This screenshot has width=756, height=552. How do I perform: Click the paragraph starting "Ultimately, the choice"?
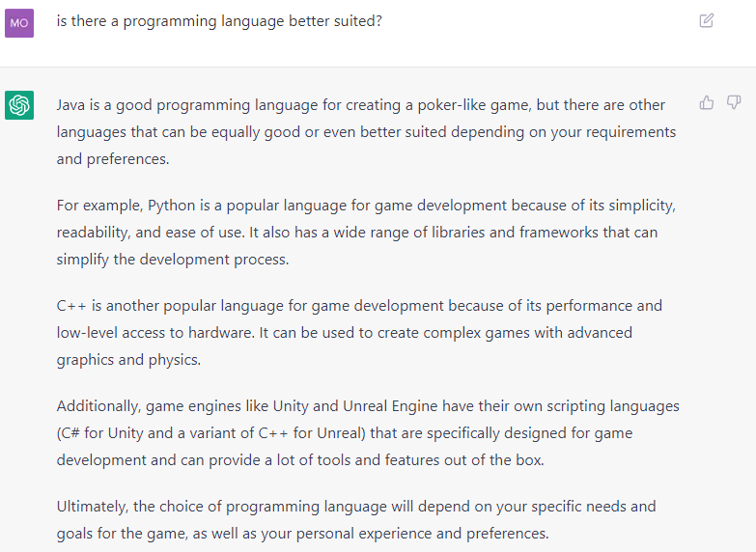[x=356, y=520]
